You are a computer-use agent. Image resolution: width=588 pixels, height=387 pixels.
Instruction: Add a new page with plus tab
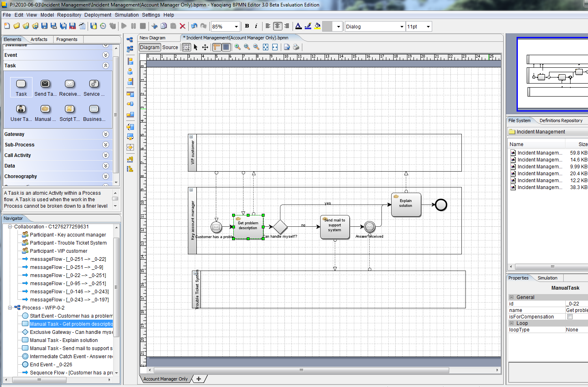coord(198,379)
